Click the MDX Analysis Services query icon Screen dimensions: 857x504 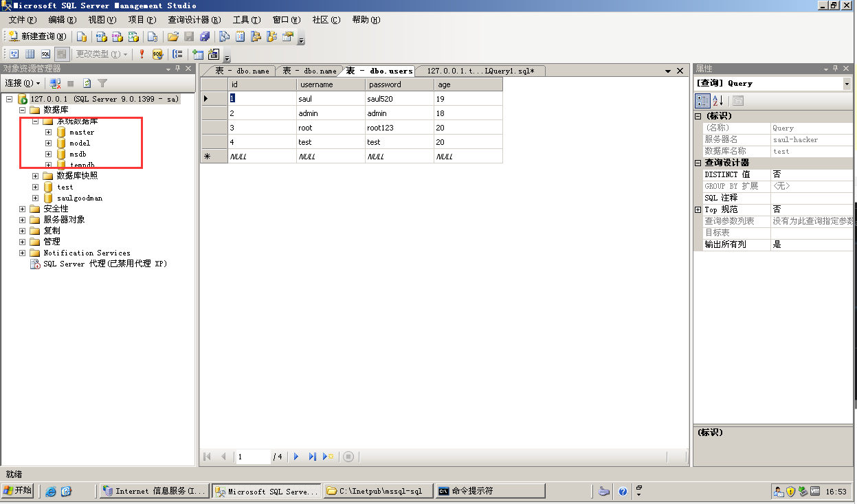tap(101, 36)
